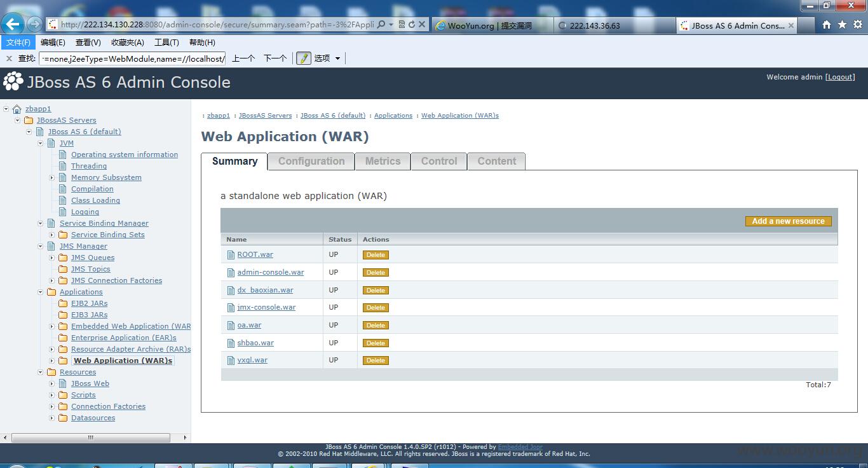
Task: Delete the ROOT.war application
Action: pyautogui.click(x=376, y=255)
